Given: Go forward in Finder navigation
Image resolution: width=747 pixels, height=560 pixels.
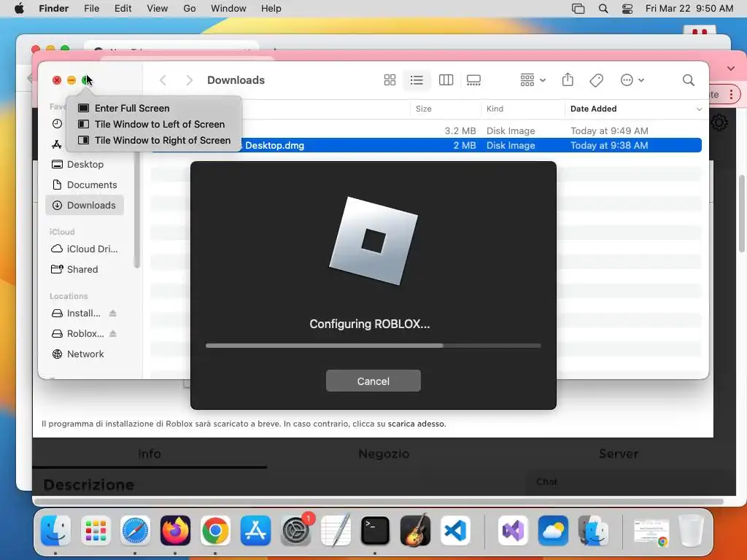Looking at the screenshot, I should (x=189, y=80).
